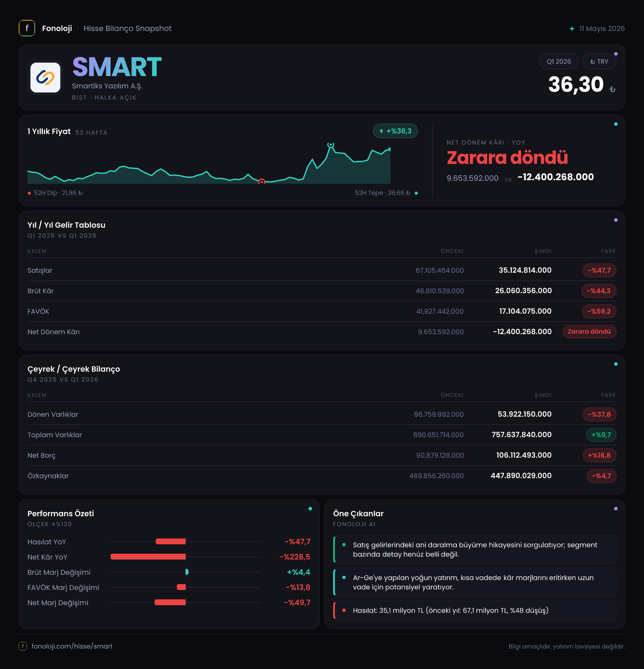Screen dimensions: 644x669
Task: Click the Brüt Kâr current value 26.060.356.000
Action: click(x=523, y=291)
